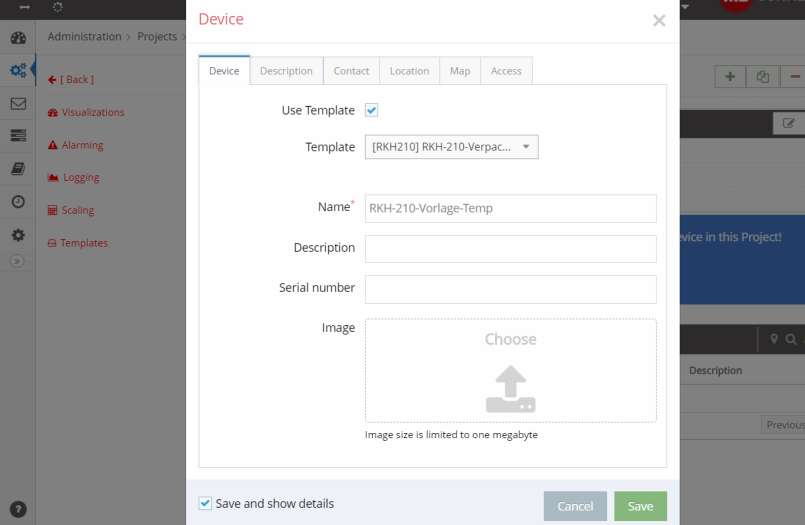The height and width of the screenshot is (525, 805).
Task: Open the Access tab
Action: pos(506,71)
